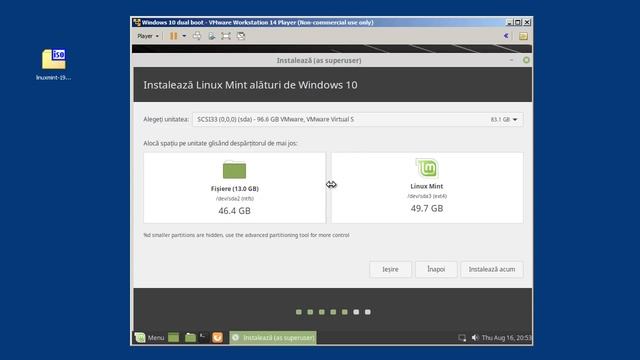Screen dimensions: 640x360
Task: Open the orange Firefox taskbar icon
Action: click(x=217, y=338)
